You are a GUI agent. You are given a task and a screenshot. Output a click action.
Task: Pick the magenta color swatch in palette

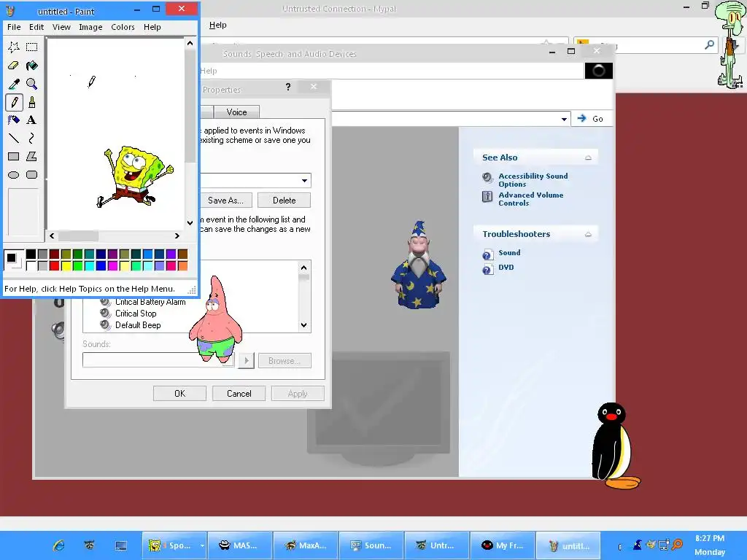coord(112,265)
